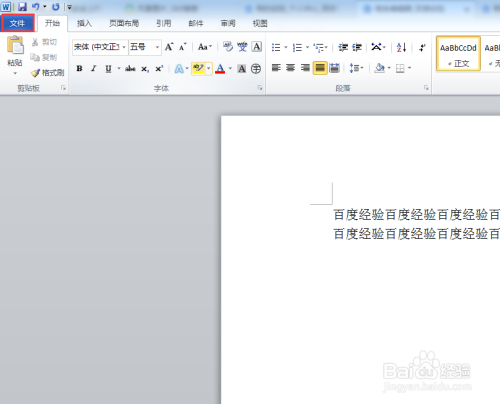Open the 文件 (File) tab
The width and height of the screenshot is (500, 404).
(17, 23)
